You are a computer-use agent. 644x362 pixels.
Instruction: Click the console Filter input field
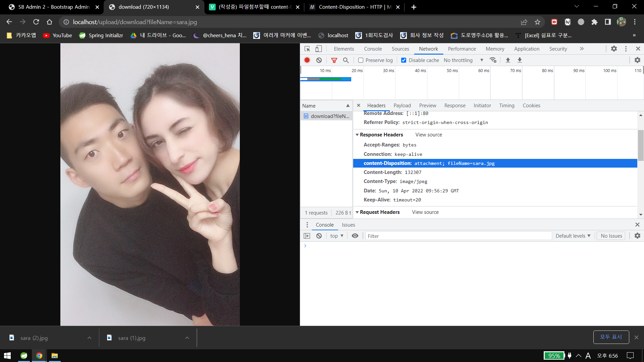(458, 236)
